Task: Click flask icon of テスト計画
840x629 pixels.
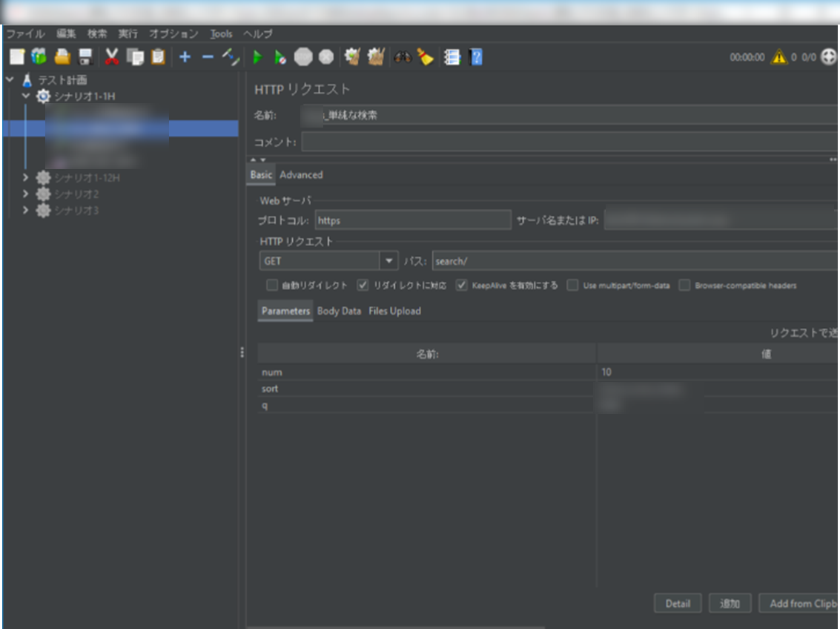Action: pyautogui.click(x=27, y=80)
